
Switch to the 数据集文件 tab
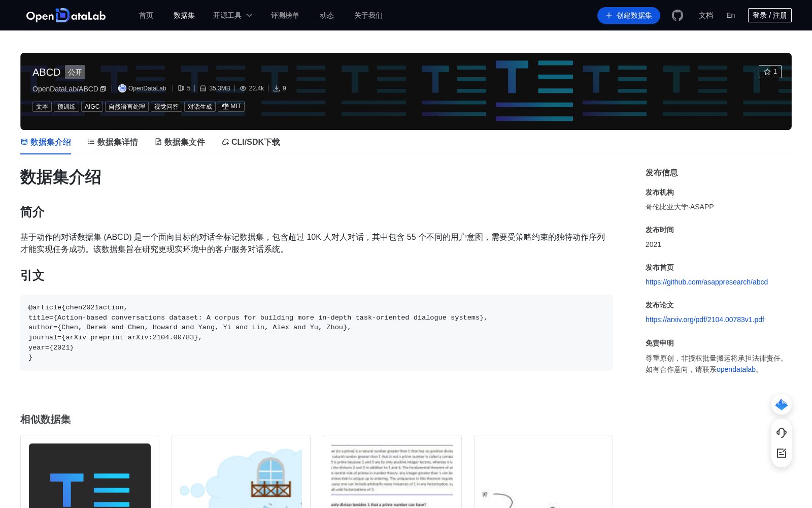180,142
